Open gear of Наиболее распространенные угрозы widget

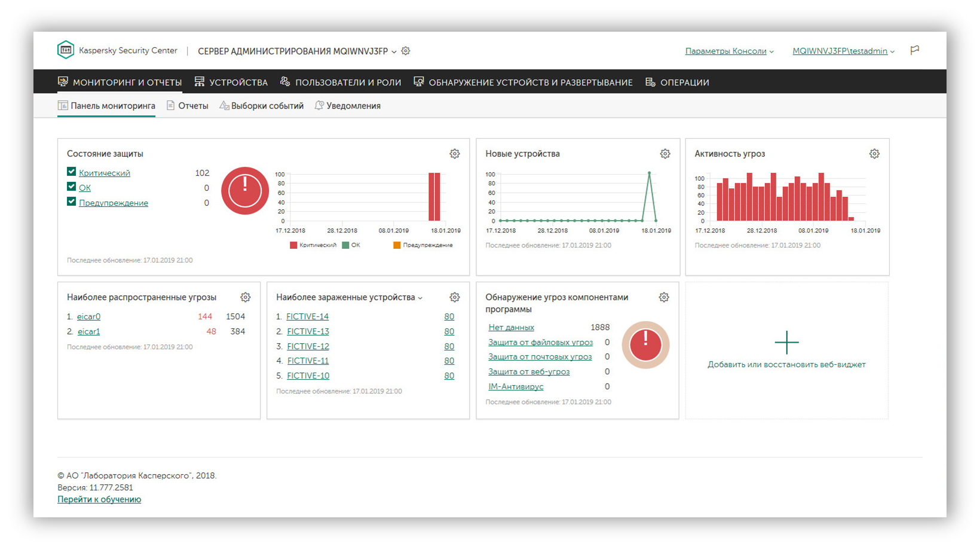[x=246, y=297]
